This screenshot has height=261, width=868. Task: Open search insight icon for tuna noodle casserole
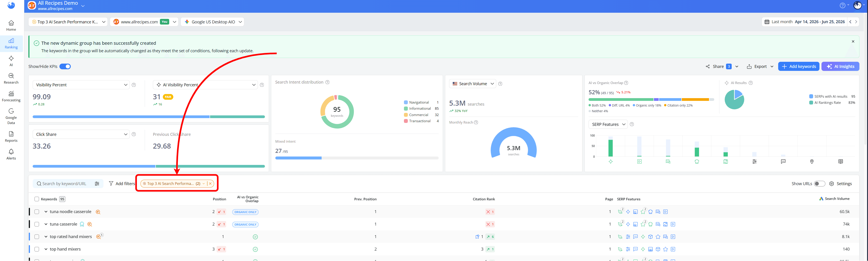[x=98, y=212]
